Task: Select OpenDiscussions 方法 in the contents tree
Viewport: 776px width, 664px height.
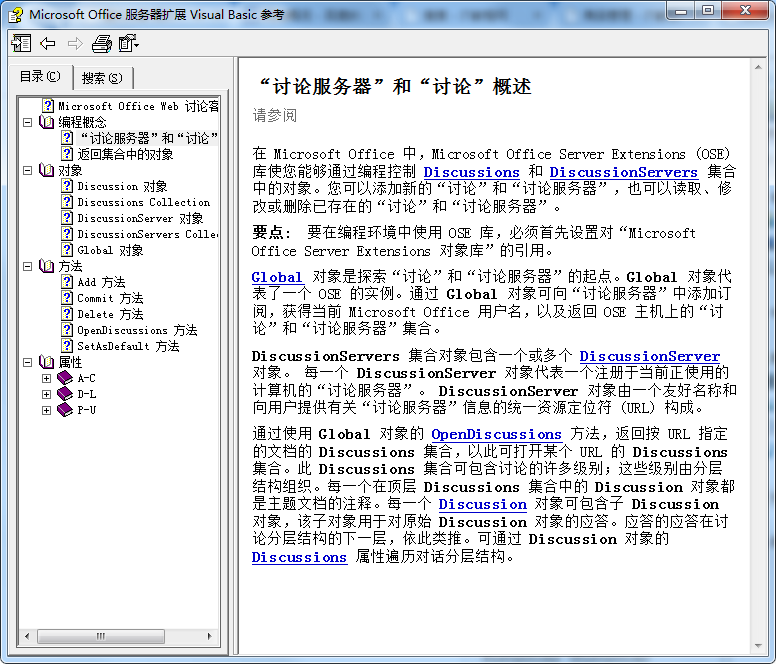Action: pos(137,330)
